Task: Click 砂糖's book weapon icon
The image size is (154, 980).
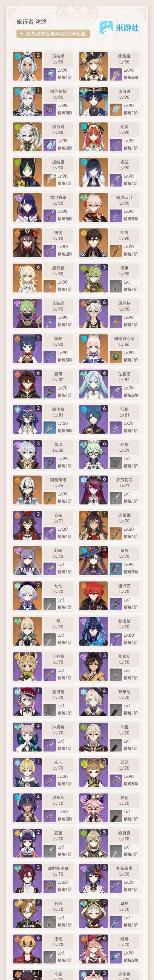Action: [116, 462]
